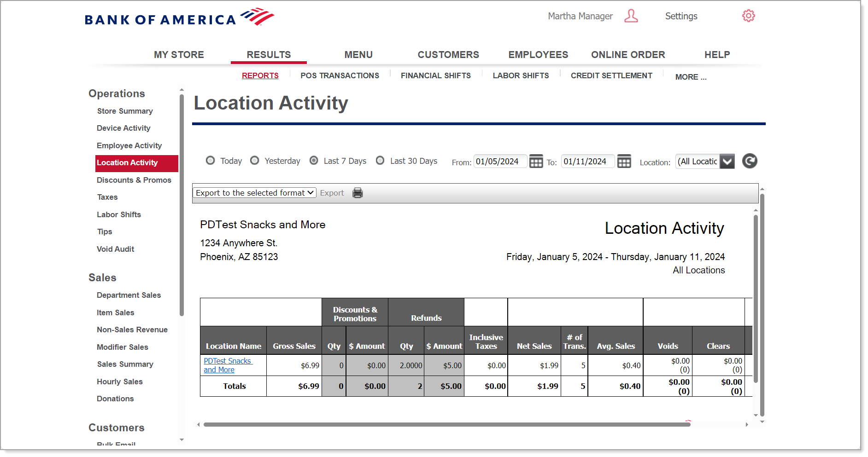The image size is (868, 457).
Task: Click the To date input field
Action: pos(588,162)
